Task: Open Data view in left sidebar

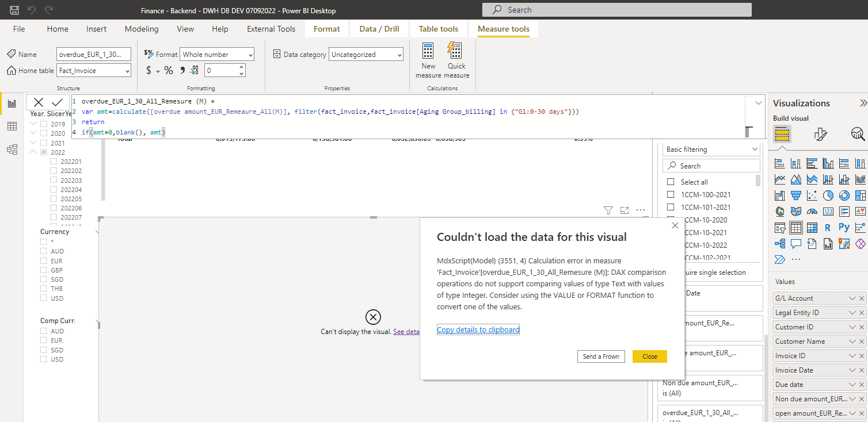Action: [x=12, y=126]
